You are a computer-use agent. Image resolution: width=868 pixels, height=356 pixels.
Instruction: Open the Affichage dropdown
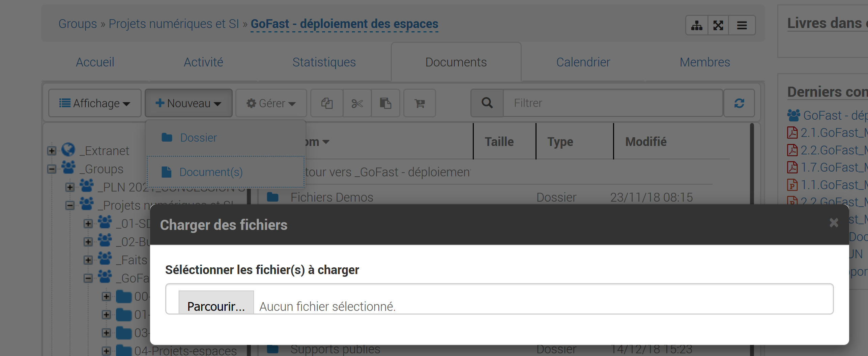click(x=95, y=103)
